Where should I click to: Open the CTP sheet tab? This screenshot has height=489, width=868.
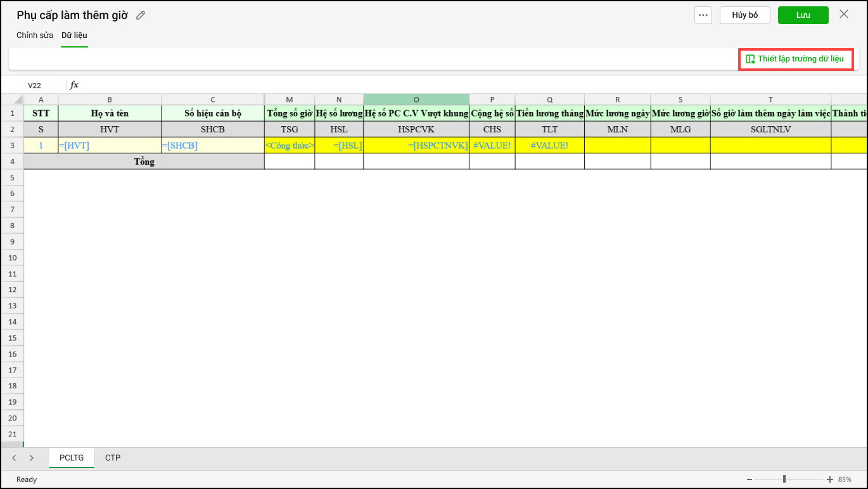pos(113,457)
